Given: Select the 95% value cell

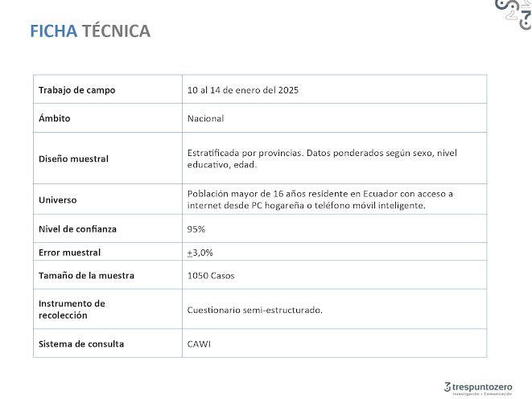Looking at the screenshot, I should [x=196, y=229].
